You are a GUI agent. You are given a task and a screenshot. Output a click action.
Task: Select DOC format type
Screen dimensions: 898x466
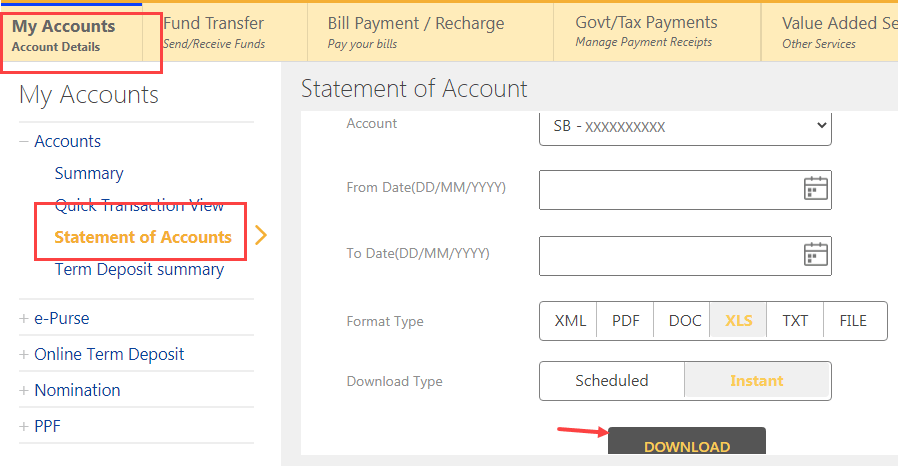tap(682, 321)
